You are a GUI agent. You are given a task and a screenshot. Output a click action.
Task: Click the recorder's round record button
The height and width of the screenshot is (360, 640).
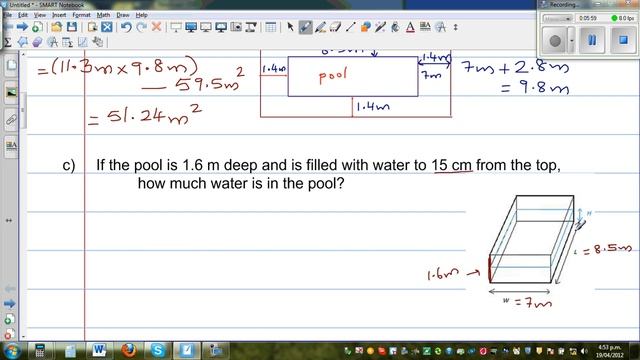[x=555, y=40]
